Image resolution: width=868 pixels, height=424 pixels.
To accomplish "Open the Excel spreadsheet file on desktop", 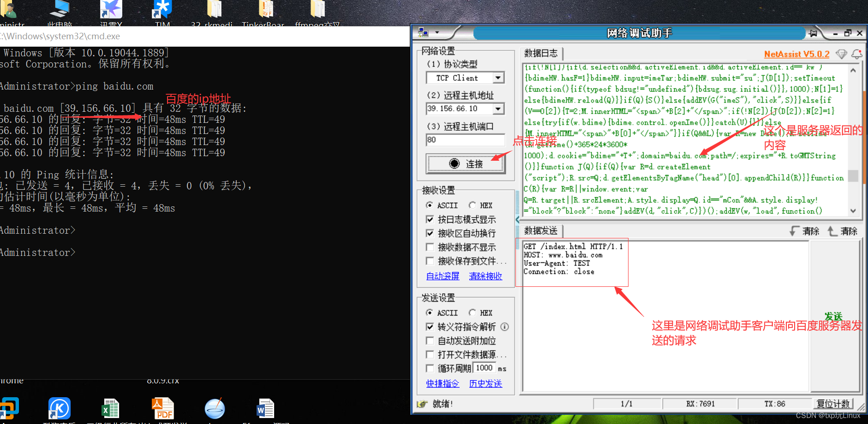I will (110, 409).
